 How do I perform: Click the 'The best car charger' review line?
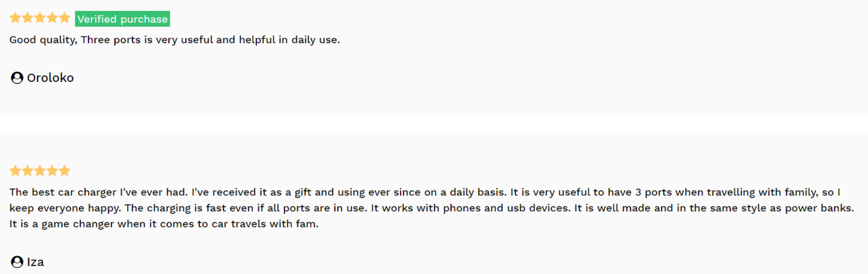[x=425, y=192]
